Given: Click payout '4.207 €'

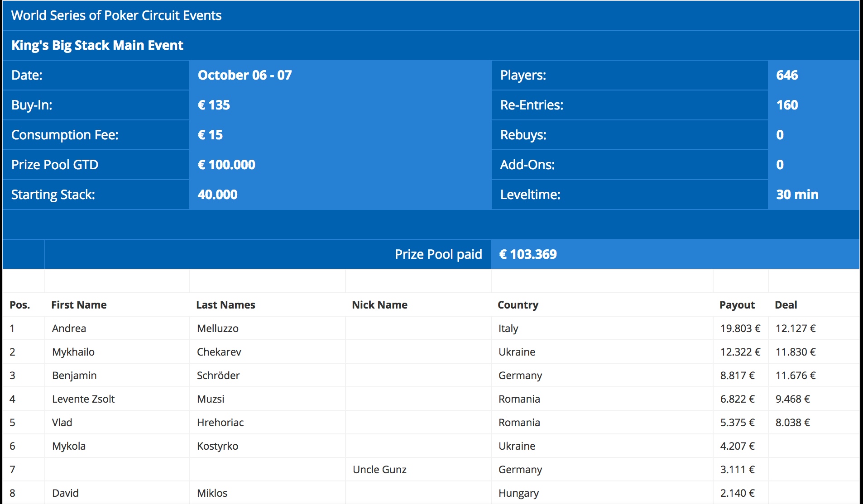Looking at the screenshot, I should (x=738, y=446).
